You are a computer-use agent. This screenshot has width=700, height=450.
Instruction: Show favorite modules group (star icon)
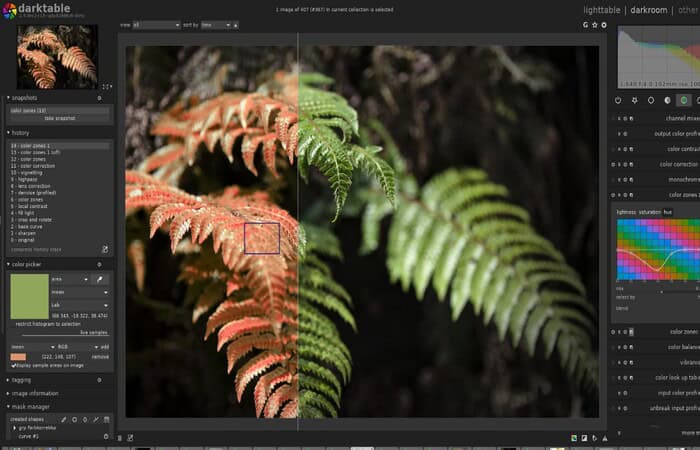634,100
